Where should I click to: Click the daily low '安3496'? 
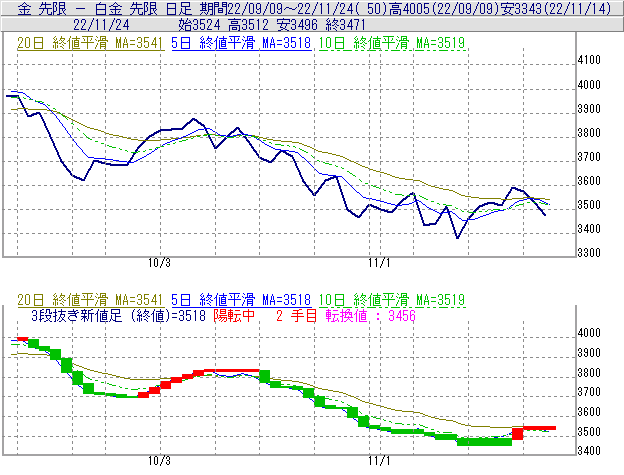point(297,25)
